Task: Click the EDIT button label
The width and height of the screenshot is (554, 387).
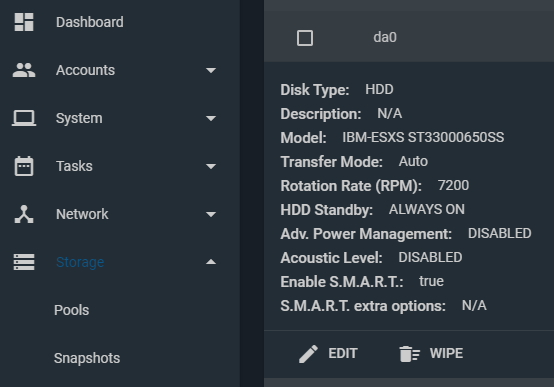Action: point(343,353)
